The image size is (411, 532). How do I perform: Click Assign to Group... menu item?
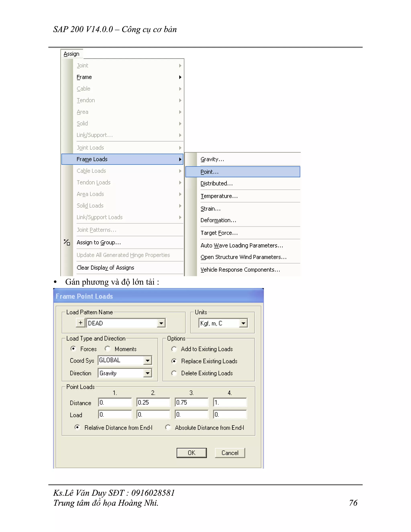(122, 242)
